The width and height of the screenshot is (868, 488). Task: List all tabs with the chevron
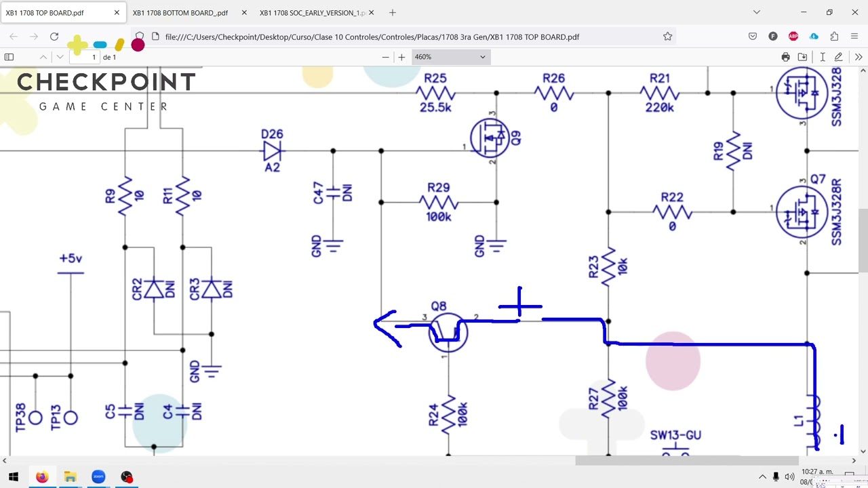pyautogui.click(x=757, y=12)
